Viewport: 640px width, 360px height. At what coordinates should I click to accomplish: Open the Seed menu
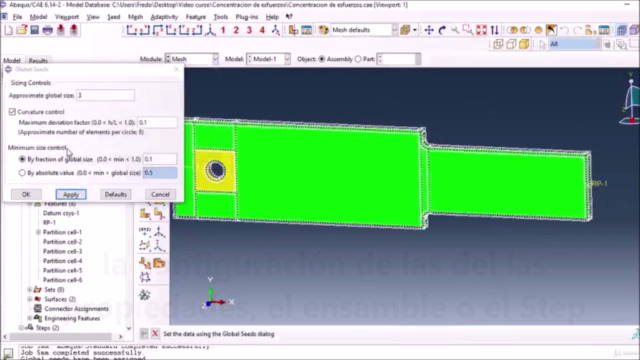(x=113, y=17)
